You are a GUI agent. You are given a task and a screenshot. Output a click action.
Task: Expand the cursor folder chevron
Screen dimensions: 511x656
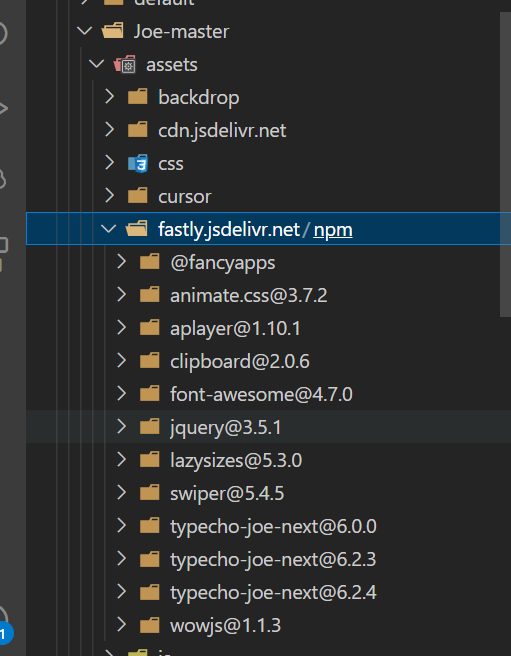[110, 196]
